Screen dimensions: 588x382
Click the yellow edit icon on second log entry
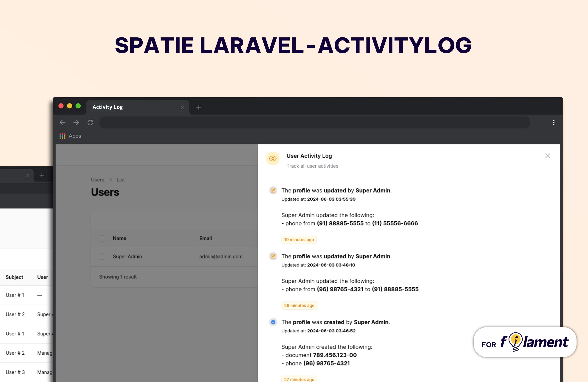[x=273, y=256]
